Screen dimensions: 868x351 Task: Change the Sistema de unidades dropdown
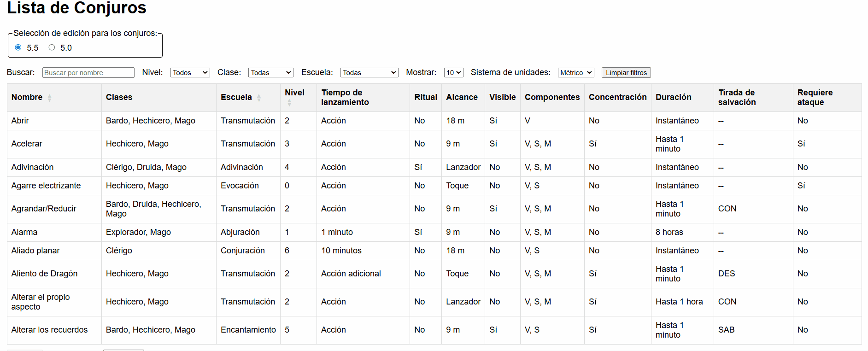[575, 73]
